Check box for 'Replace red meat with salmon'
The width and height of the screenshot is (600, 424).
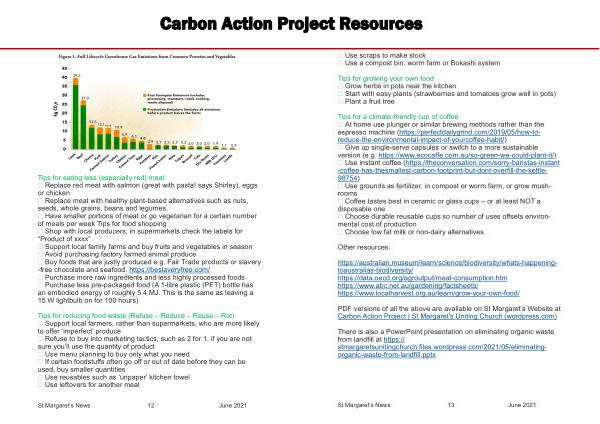(40, 186)
